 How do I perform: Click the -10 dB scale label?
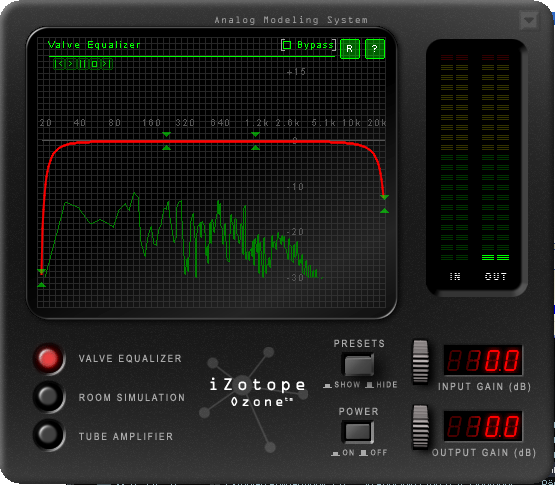(x=295, y=187)
